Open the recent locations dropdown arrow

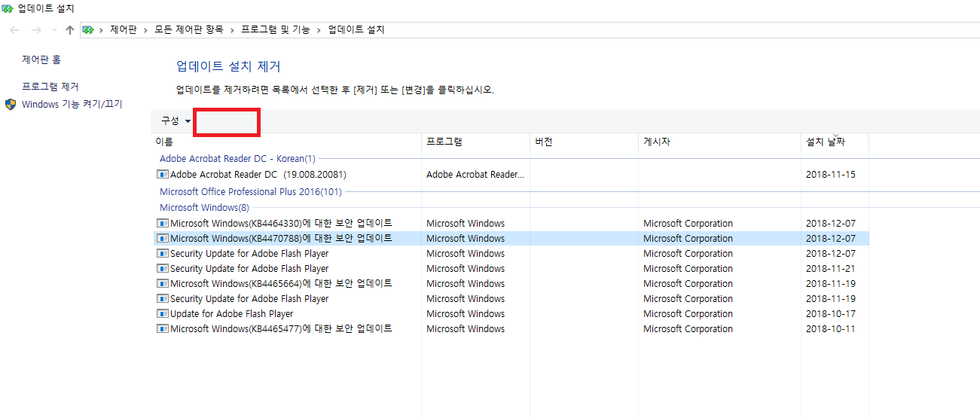(x=53, y=29)
